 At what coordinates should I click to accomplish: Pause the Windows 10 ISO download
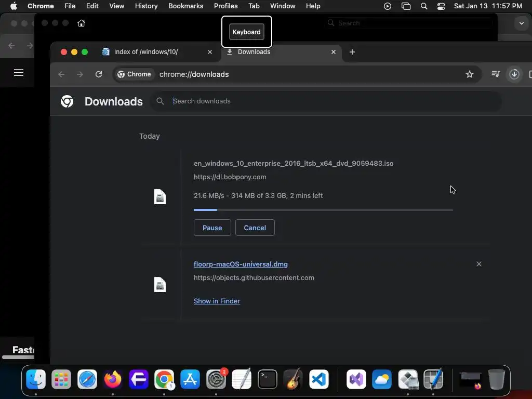pyautogui.click(x=212, y=228)
